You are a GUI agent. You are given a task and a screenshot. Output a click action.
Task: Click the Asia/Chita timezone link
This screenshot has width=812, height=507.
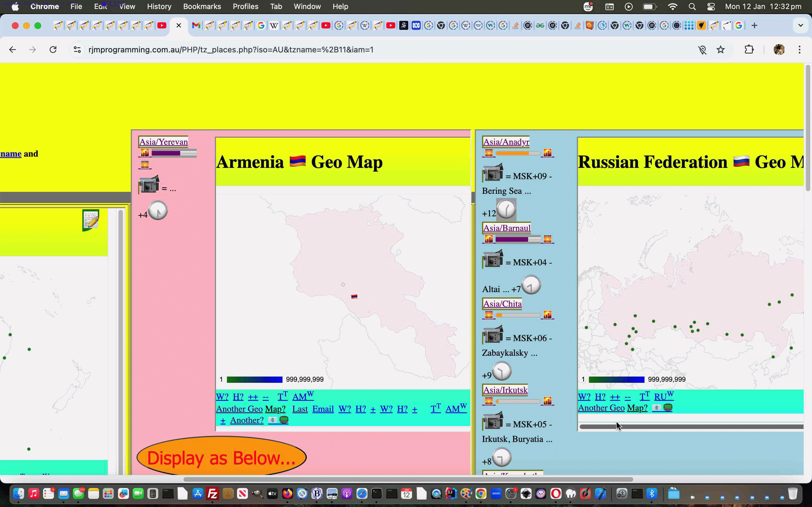502,303
